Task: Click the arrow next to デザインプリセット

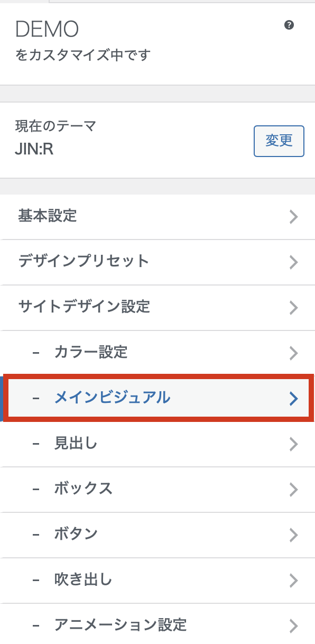Action: tap(294, 262)
